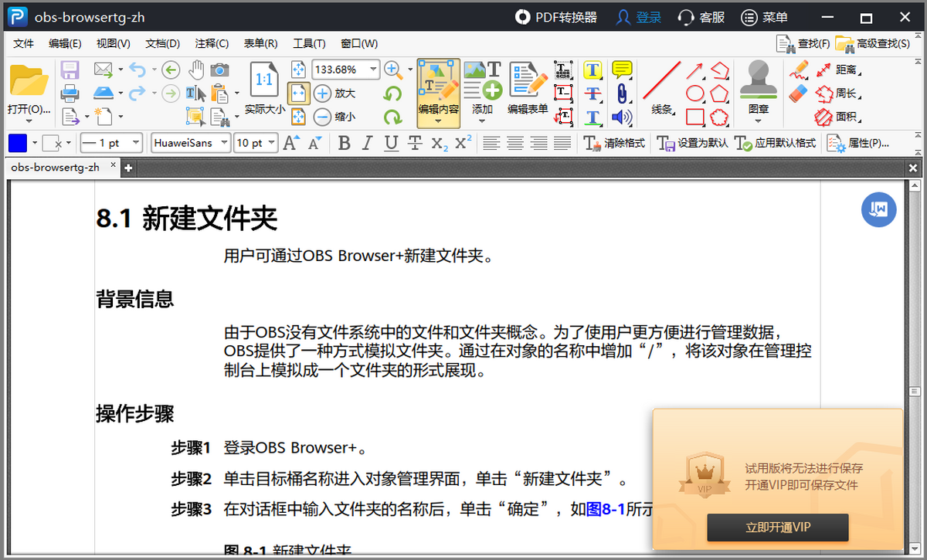
Task: Select the red cloud shape tool
Action: click(x=720, y=117)
